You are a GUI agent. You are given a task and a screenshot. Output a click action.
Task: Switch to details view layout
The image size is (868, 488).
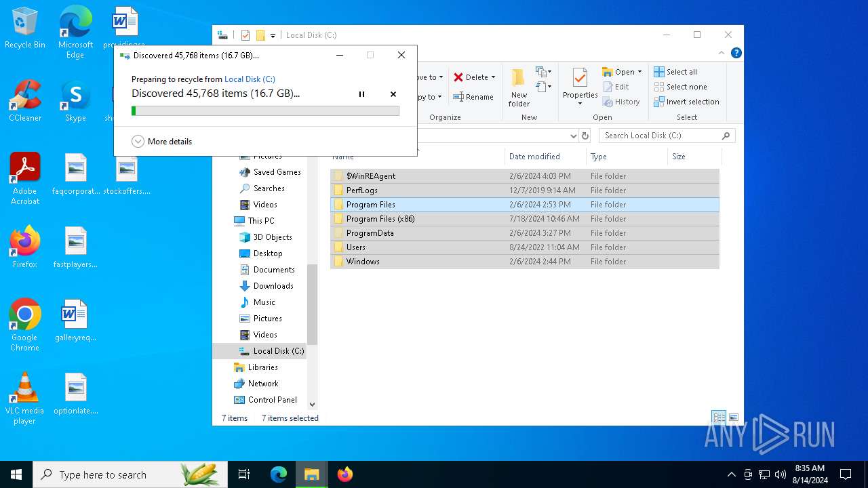coord(719,418)
